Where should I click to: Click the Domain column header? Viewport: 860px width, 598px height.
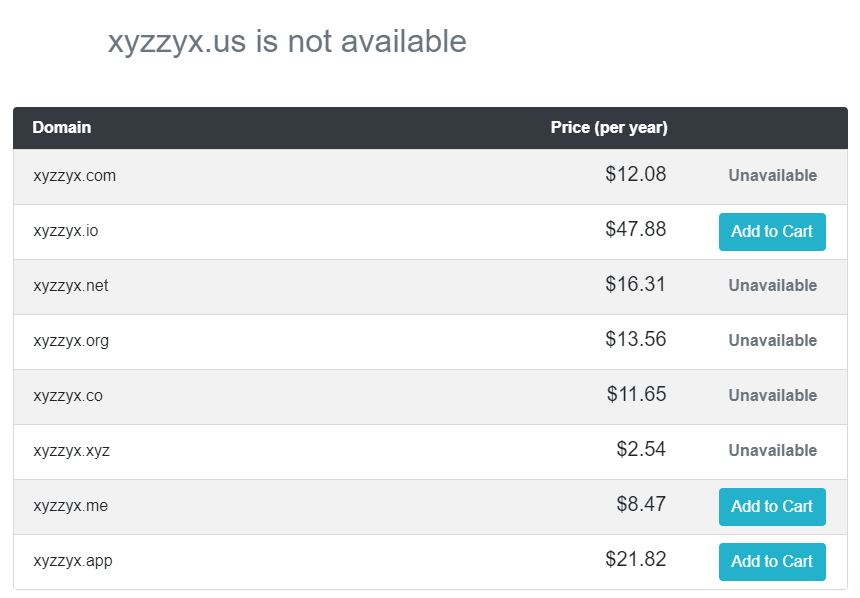click(x=62, y=128)
